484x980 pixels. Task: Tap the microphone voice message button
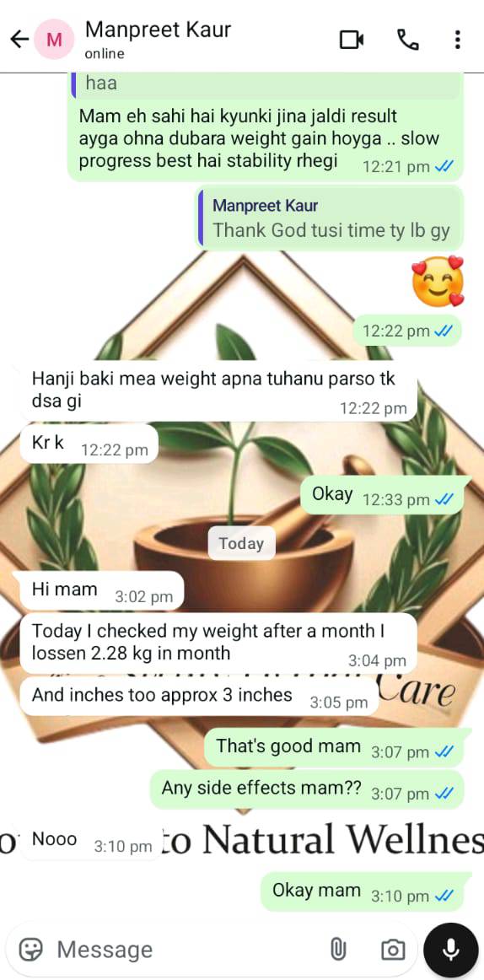pos(451,950)
